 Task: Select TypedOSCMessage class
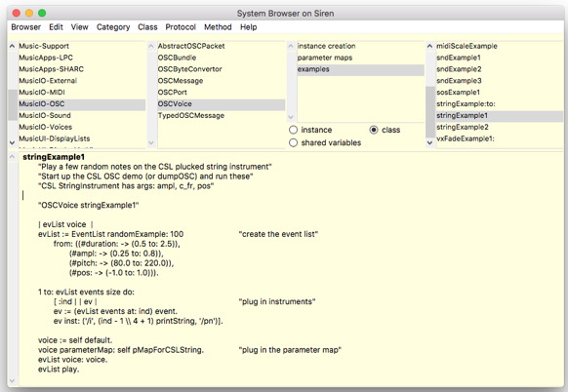[x=221, y=115]
